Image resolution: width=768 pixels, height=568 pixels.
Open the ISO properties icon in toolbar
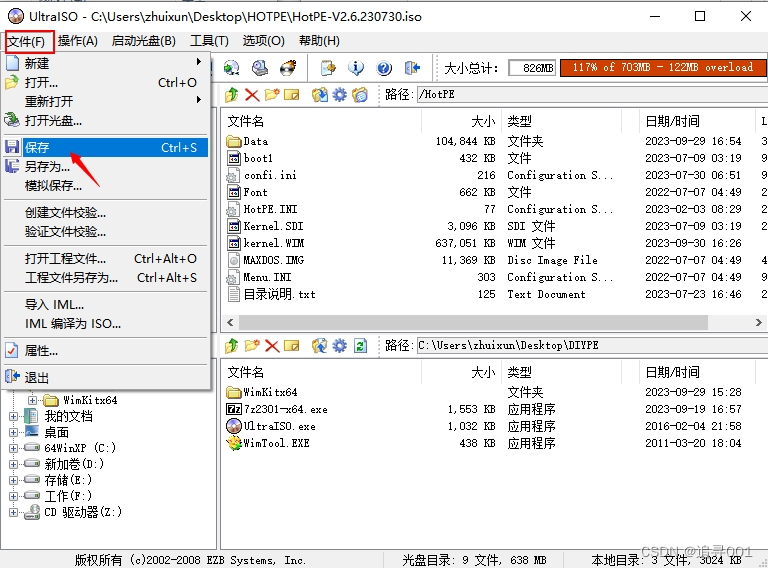click(328, 68)
